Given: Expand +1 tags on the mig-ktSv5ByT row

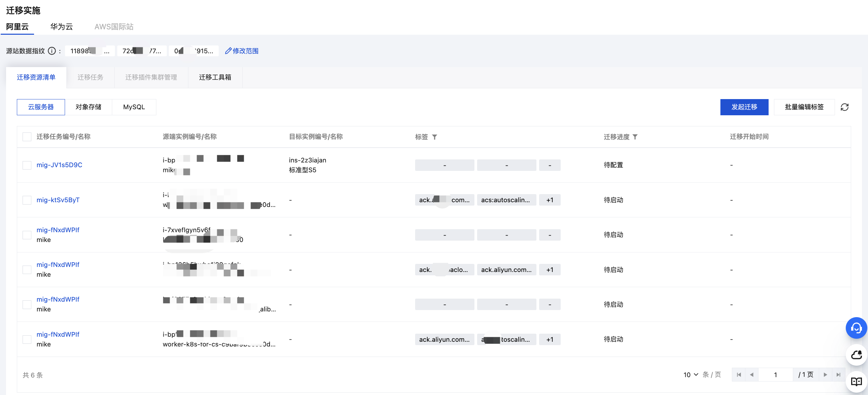Looking at the screenshot, I should (x=550, y=200).
